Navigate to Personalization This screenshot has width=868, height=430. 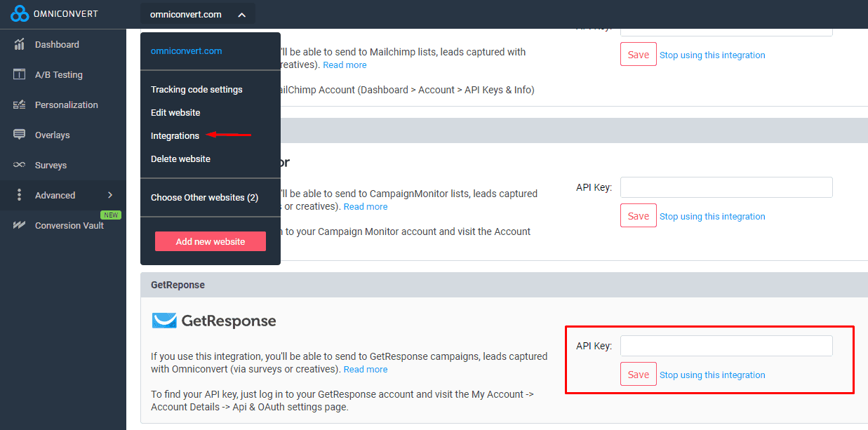(67, 105)
